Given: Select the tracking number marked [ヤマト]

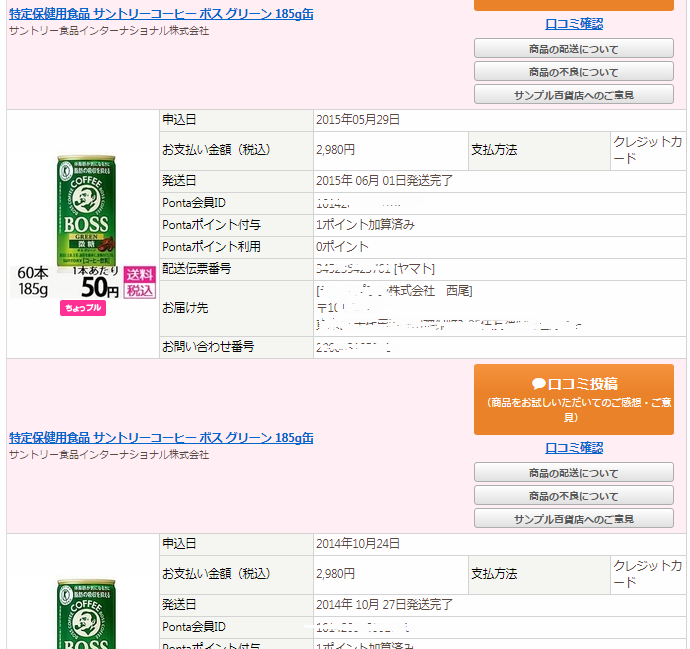Looking at the screenshot, I should coord(375,268).
